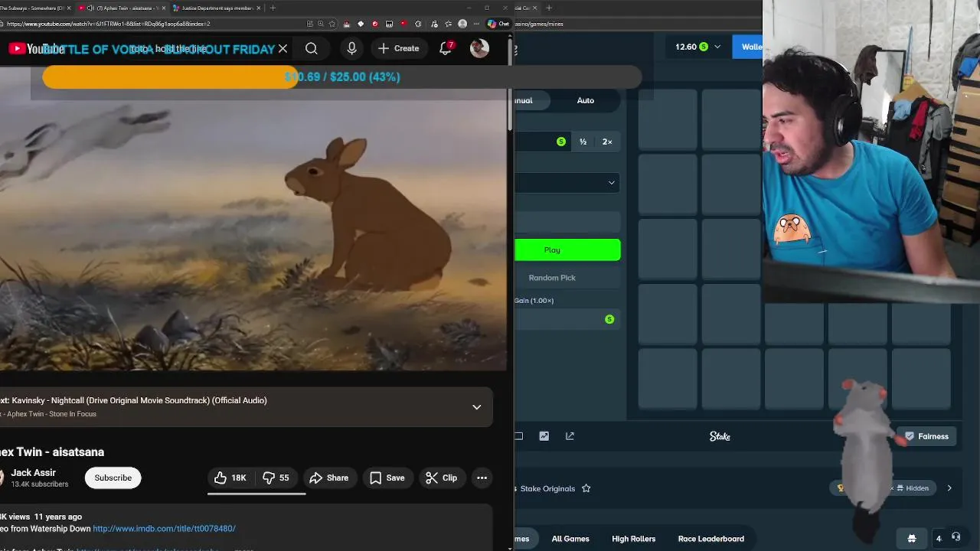The height and width of the screenshot is (551, 980).
Task: Click the Watership Down video player
Action: (253, 218)
